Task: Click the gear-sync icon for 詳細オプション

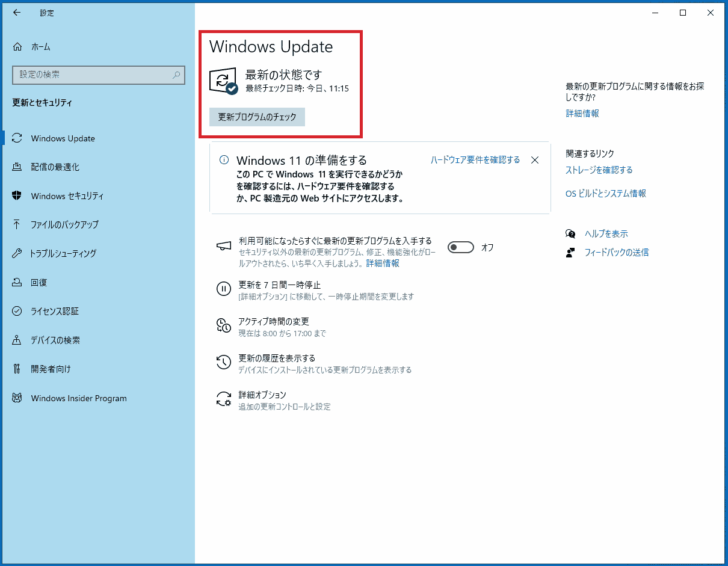Action: [224, 399]
